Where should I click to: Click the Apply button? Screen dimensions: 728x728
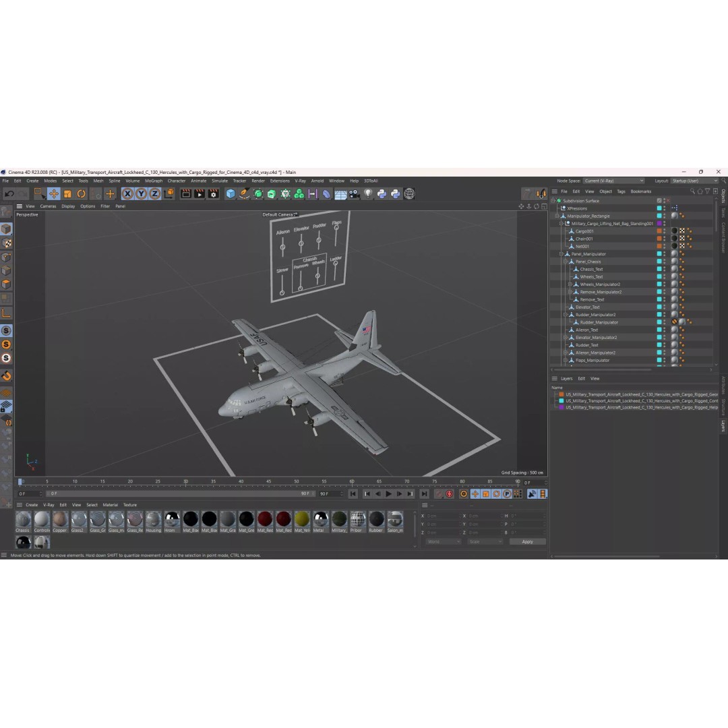pos(527,542)
